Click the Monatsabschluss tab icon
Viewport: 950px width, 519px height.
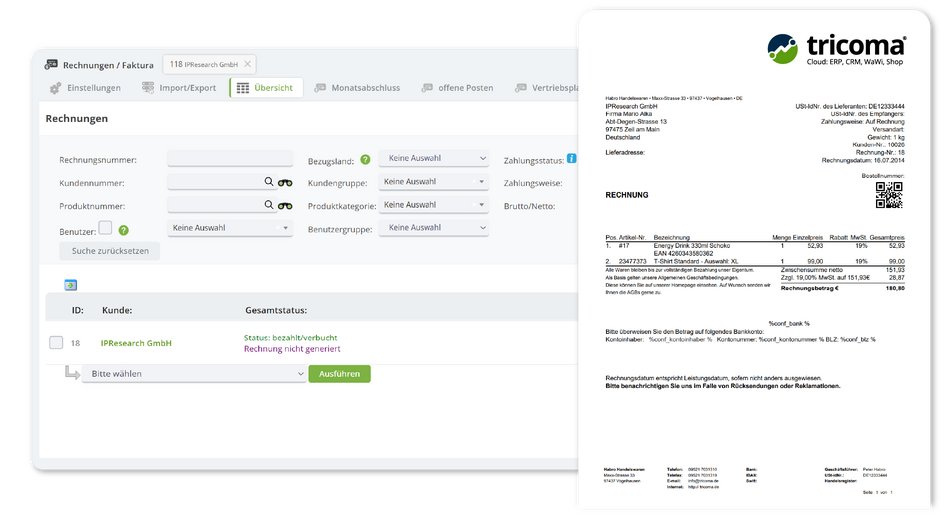coord(320,88)
